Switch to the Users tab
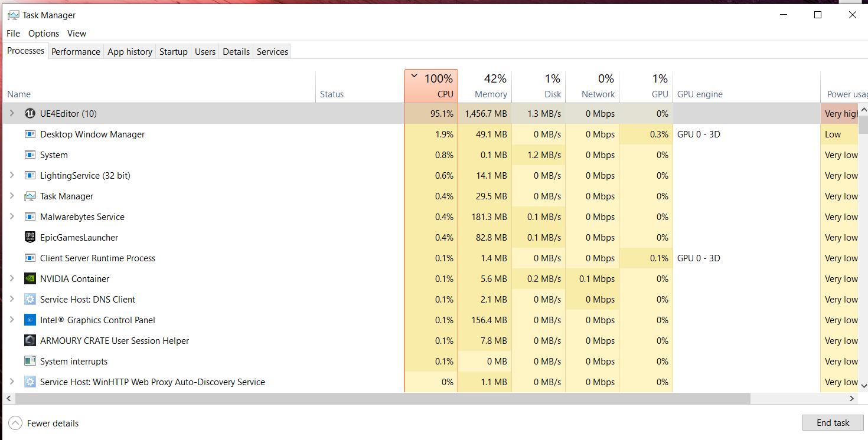868x440 pixels. [205, 51]
